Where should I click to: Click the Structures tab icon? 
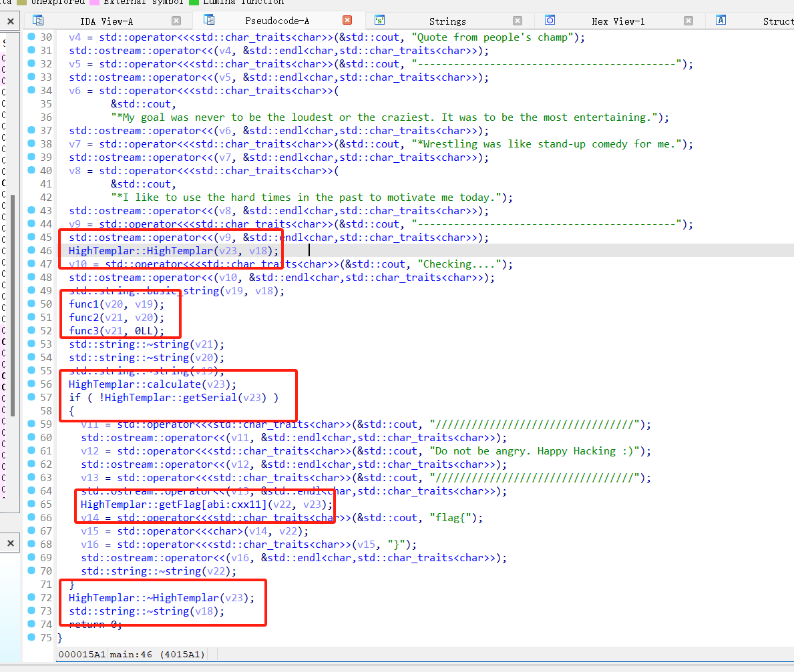pos(721,20)
